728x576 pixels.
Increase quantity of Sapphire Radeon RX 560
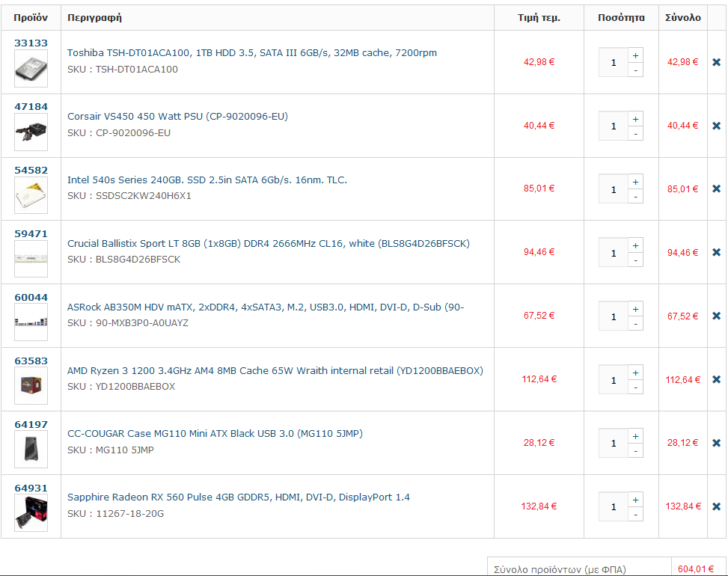636,500
